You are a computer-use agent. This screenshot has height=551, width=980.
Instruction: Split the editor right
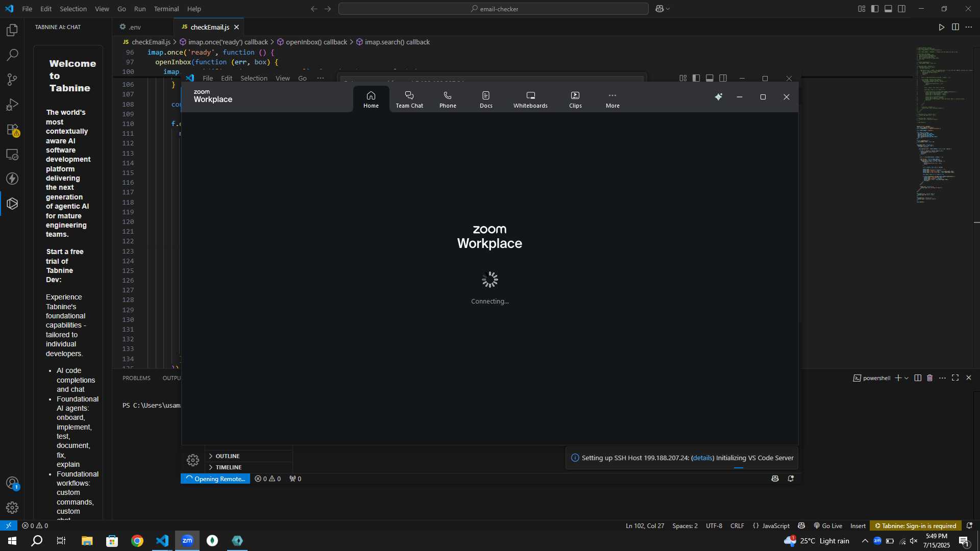coord(955,27)
